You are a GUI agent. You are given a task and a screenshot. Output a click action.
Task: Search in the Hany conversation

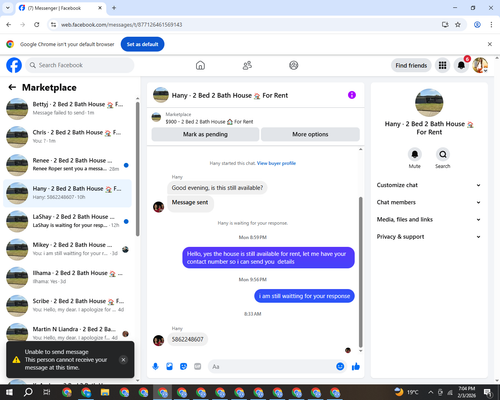point(443,154)
